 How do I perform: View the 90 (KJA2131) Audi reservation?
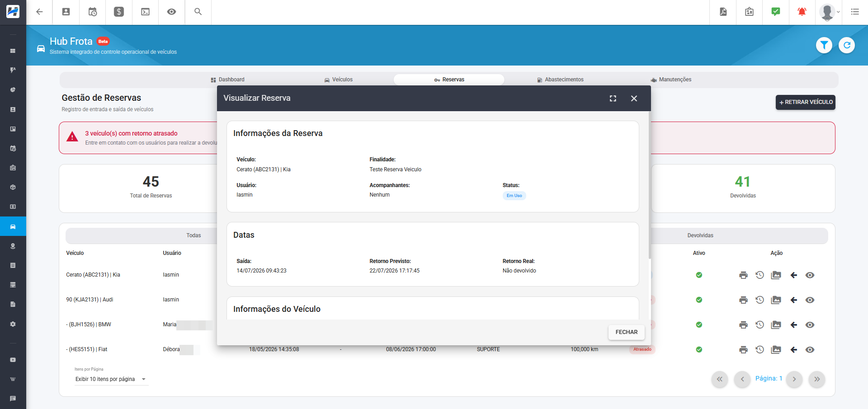click(810, 300)
